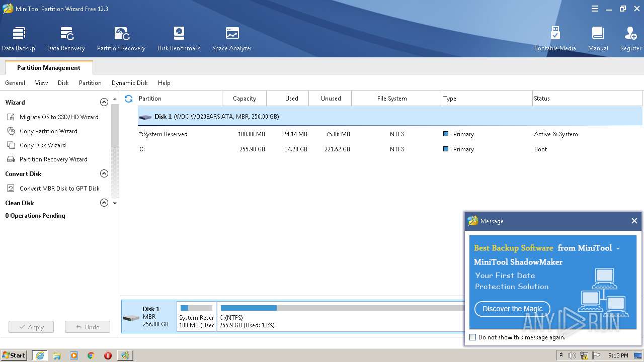This screenshot has width=644, height=362.
Task: Open the Manual
Action: pyautogui.click(x=598, y=39)
